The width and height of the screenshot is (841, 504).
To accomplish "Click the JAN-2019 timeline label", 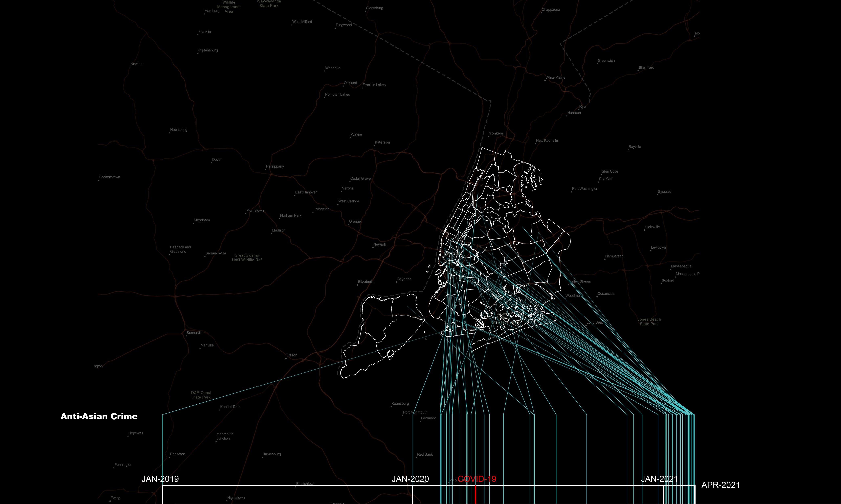I will coord(160,479).
